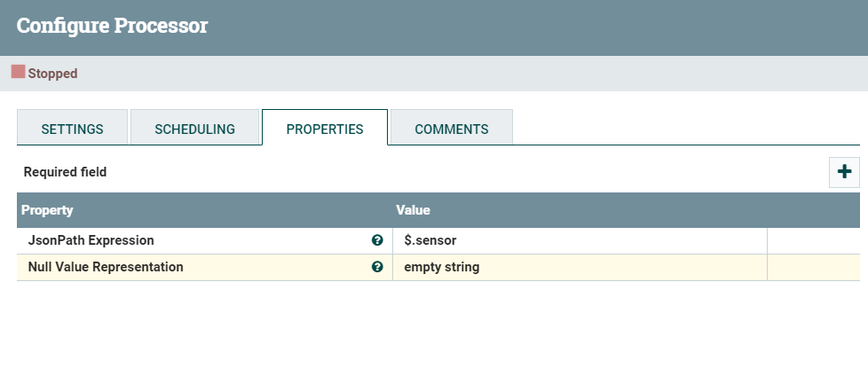Select the Null Value Representation property name
The height and width of the screenshot is (384, 868).
pos(106,267)
